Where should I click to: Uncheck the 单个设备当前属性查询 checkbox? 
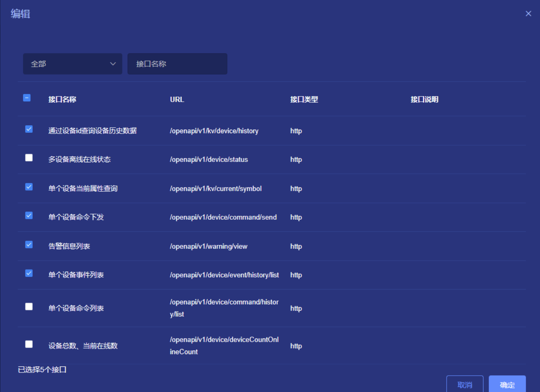tap(29, 187)
